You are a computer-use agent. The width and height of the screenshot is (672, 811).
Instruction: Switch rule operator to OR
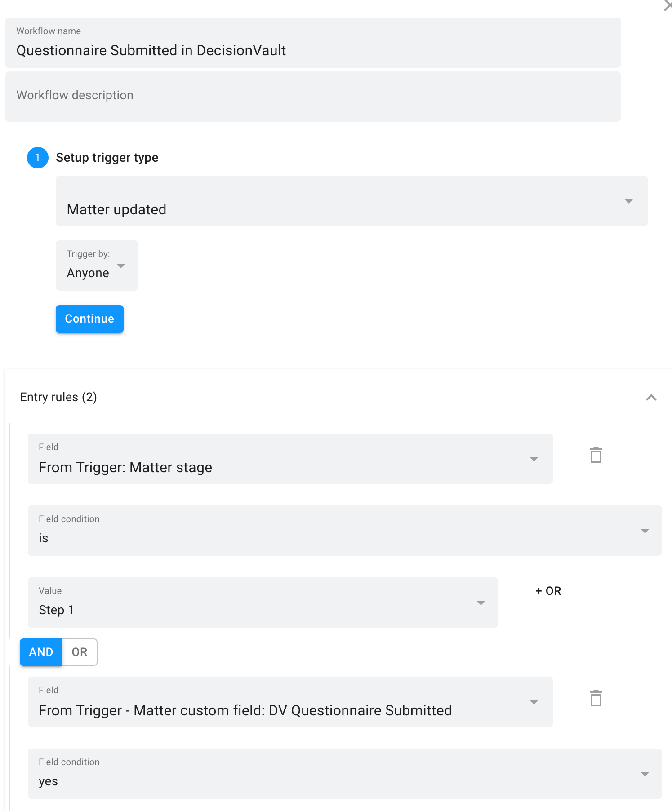point(80,652)
